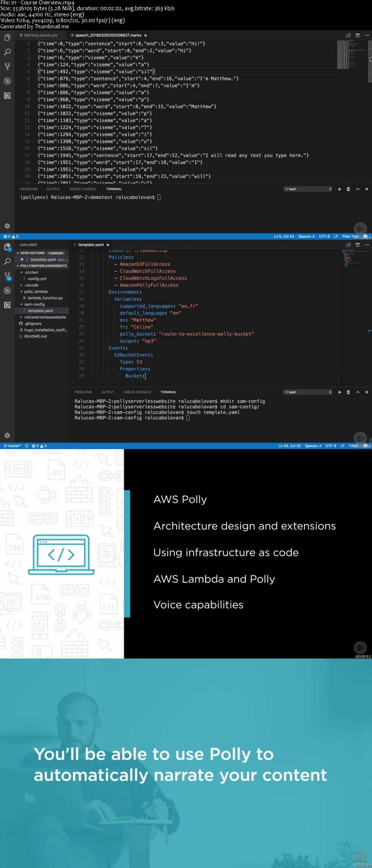Select Output tab in (pollyenv) panel

pyautogui.click(x=53, y=189)
